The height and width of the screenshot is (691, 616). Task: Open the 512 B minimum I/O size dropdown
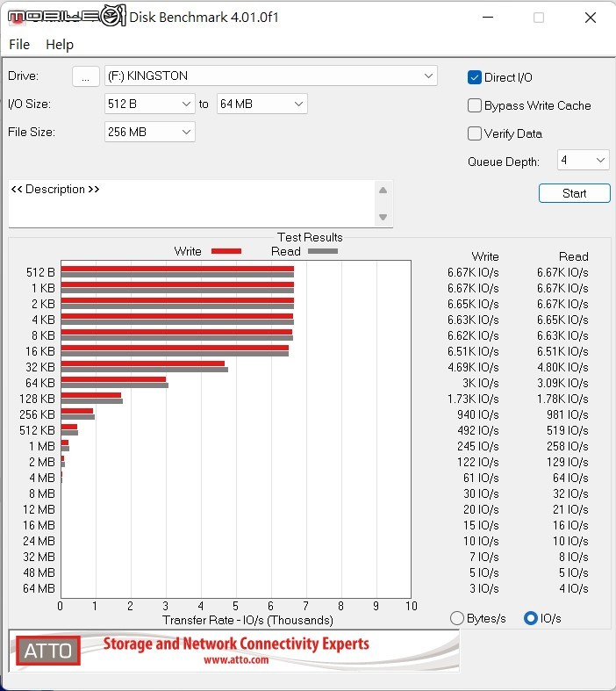[150, 104]
